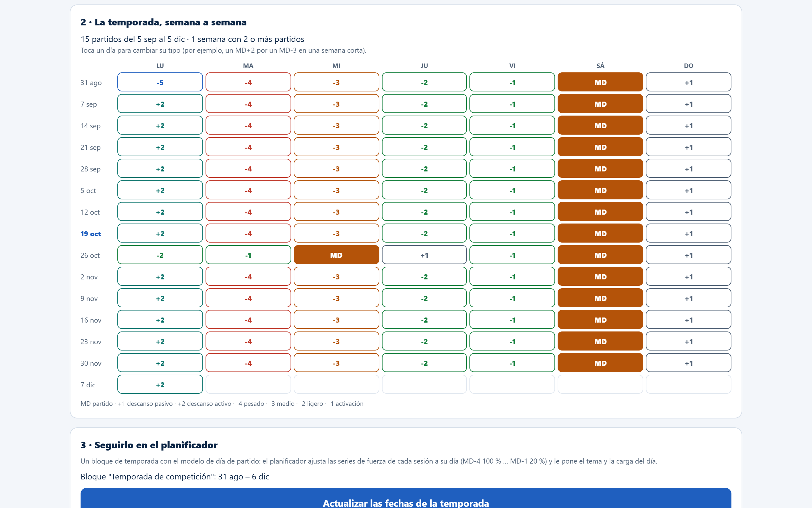Viewport: 812px width, 508px height.
Task: Click the -4 cell in the 2 nov row
Action: [248, 276]
